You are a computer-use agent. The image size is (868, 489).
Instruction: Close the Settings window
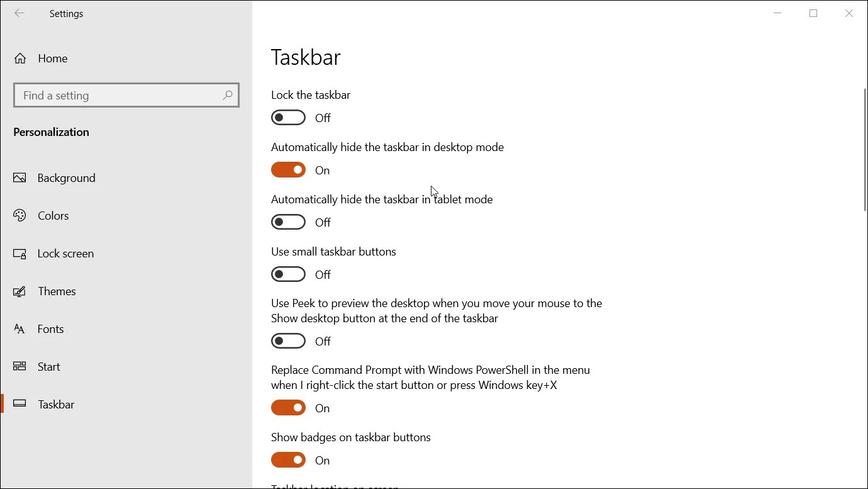coord(849,13)
